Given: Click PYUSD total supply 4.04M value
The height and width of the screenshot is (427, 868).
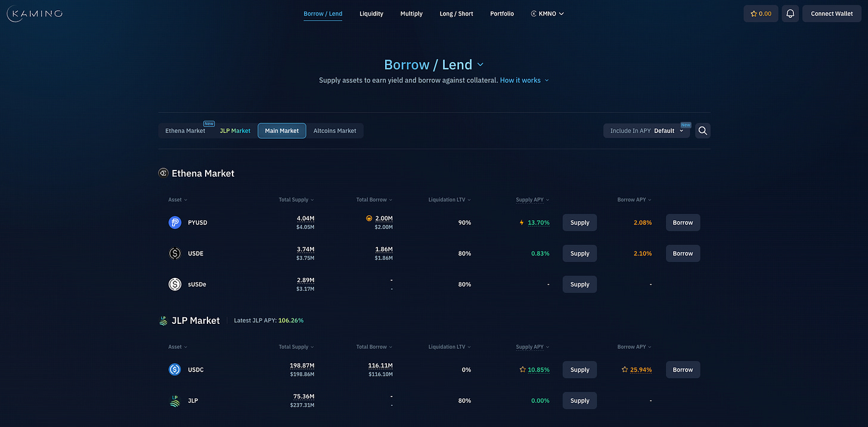Looking at the screenshot, I should pyautogui.click(x=305, y=218).
